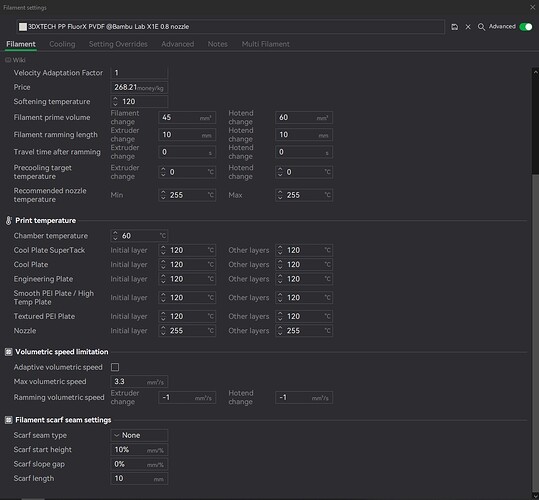539x500 pixels.
Task: Click the Max volumetric speed input field
Action: (x=139, y=381)
